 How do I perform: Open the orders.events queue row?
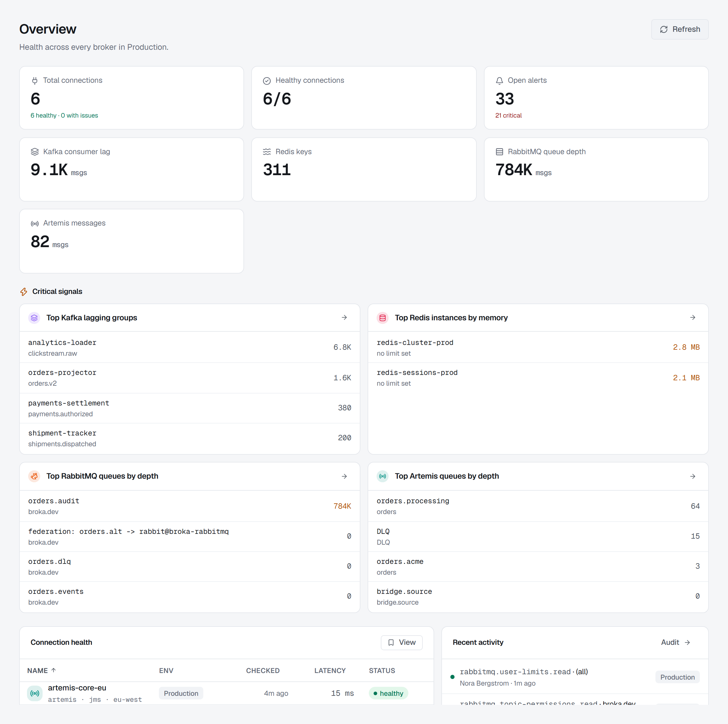point(189,597)
